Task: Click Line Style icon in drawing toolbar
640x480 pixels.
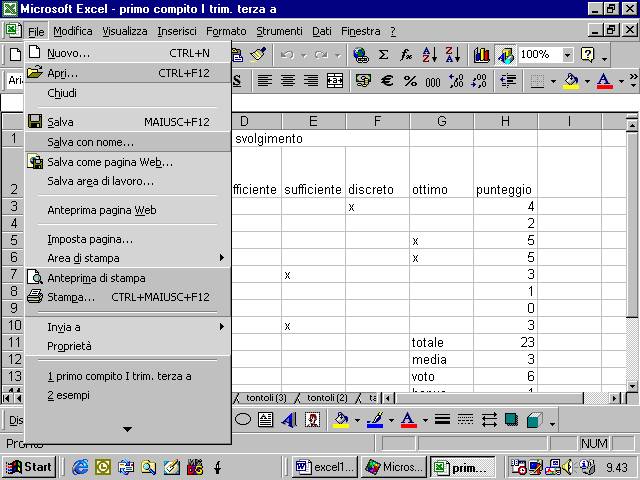Action: click(x=442, y=419)
